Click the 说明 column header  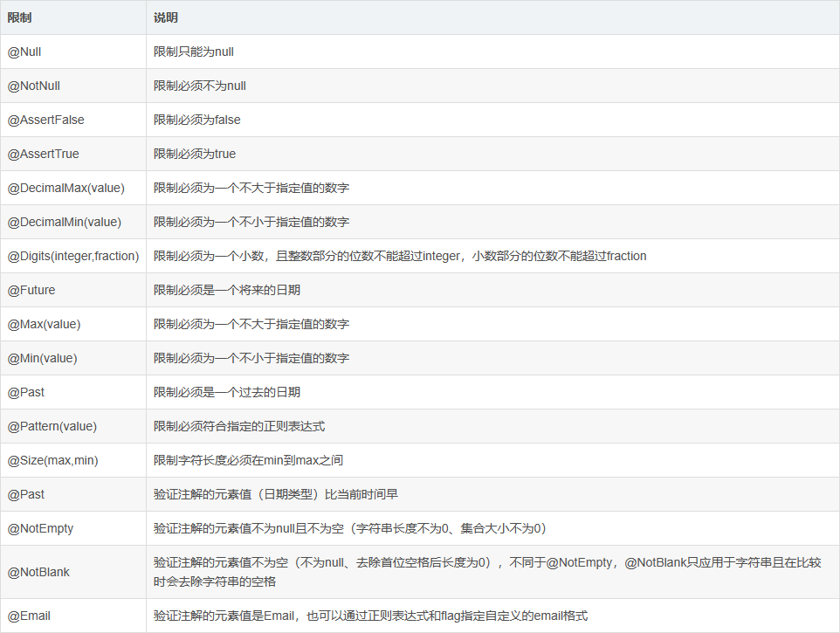click(x=166, y=17)
